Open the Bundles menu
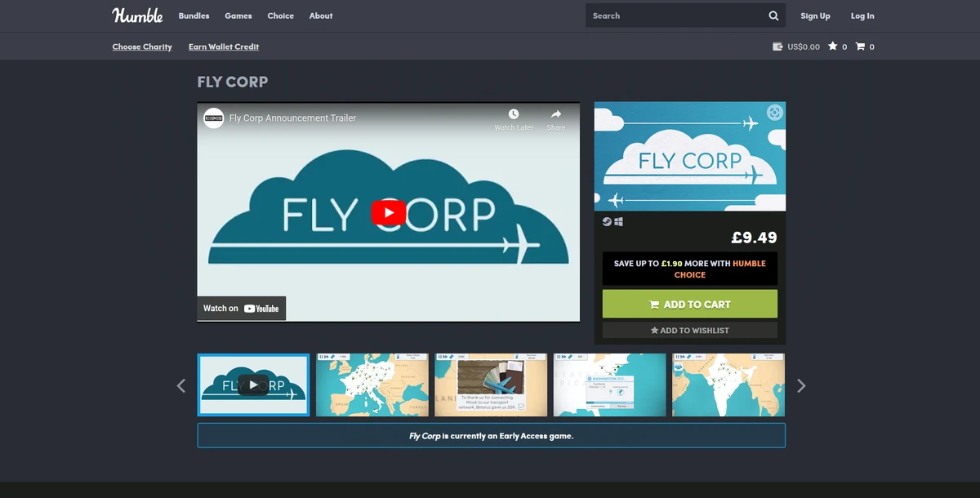This screenshot has width=980, height=498. tap(194, 16)
